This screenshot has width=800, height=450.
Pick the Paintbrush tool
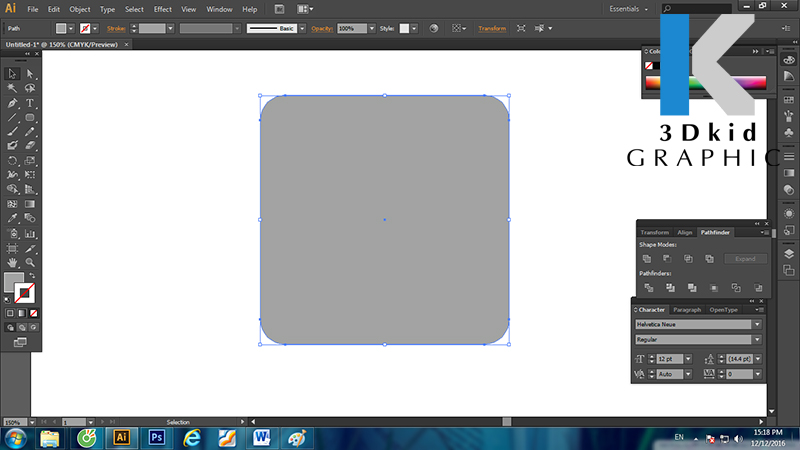tap(12, 132)
